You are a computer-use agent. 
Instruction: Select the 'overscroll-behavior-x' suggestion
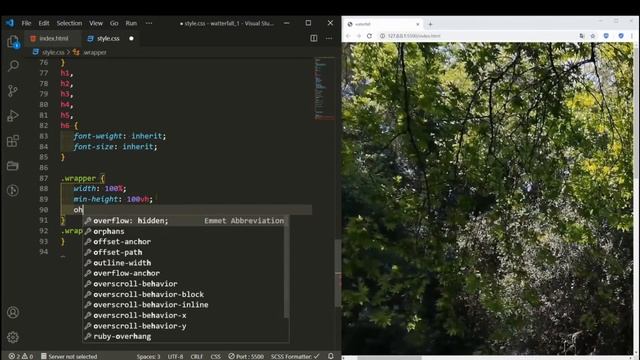coord(184,315)
